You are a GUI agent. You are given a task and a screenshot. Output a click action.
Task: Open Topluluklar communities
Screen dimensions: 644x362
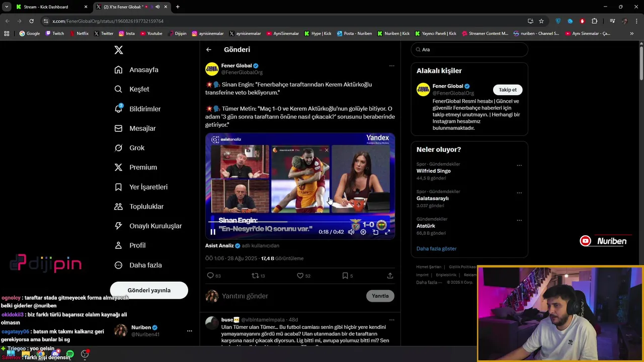point(139,207)
